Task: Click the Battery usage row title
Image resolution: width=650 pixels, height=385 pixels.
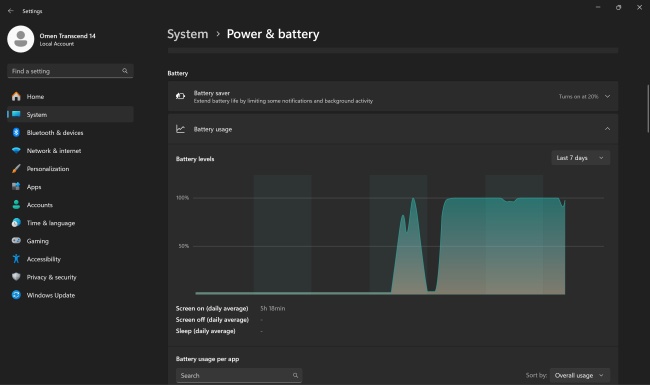Action: [x=213, y=129]
